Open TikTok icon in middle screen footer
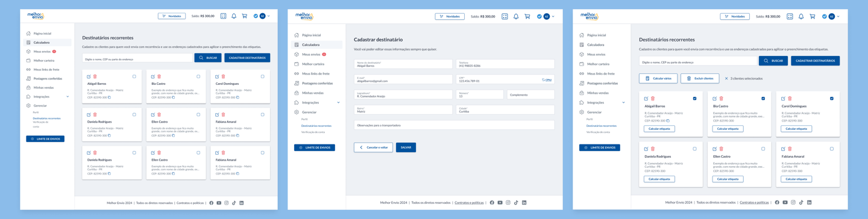Screen dimensions: 868x219 click(516, 203)
